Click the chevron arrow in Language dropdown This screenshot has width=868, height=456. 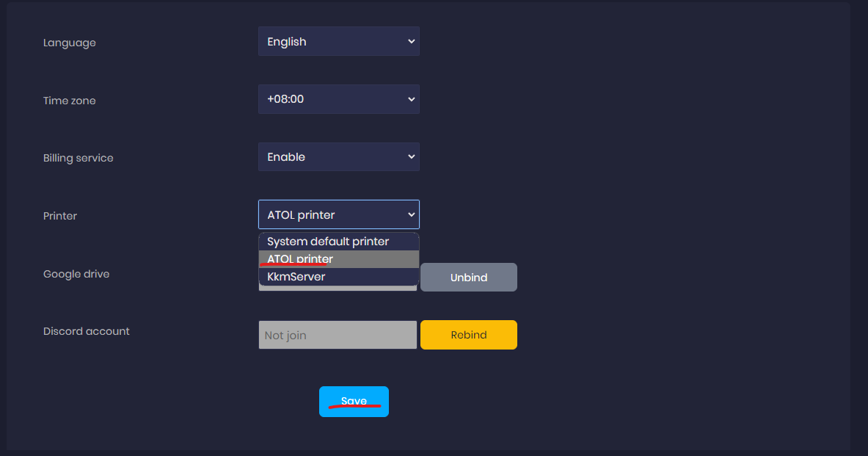[411, 42]
